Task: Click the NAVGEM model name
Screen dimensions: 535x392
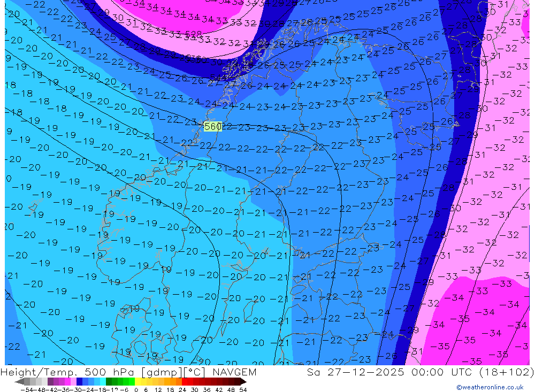Action: [234, 372]
